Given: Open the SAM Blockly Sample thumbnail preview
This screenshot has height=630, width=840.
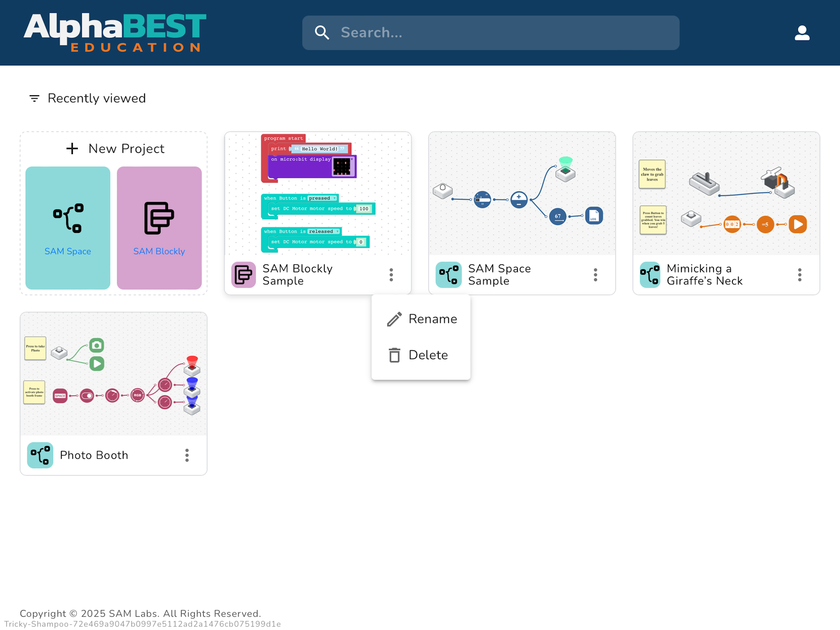Looking at the screenshot, I should [x=318, y=194].
